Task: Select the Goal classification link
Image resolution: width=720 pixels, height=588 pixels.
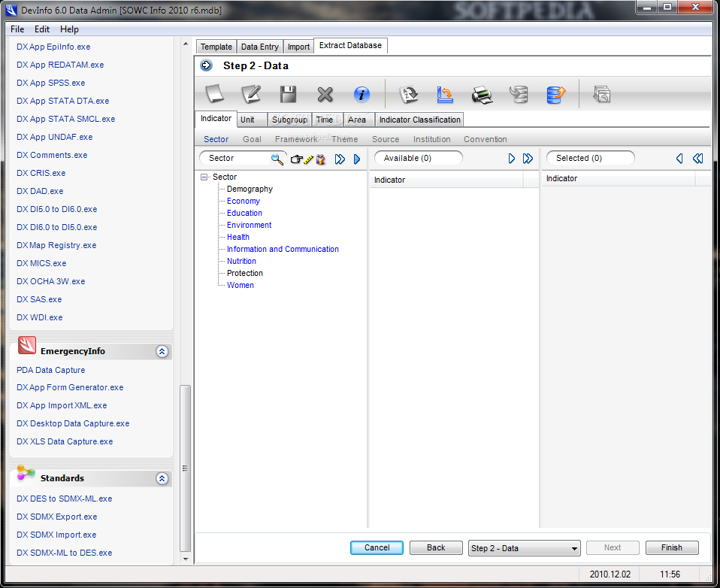Action: (x=252, y=139)
